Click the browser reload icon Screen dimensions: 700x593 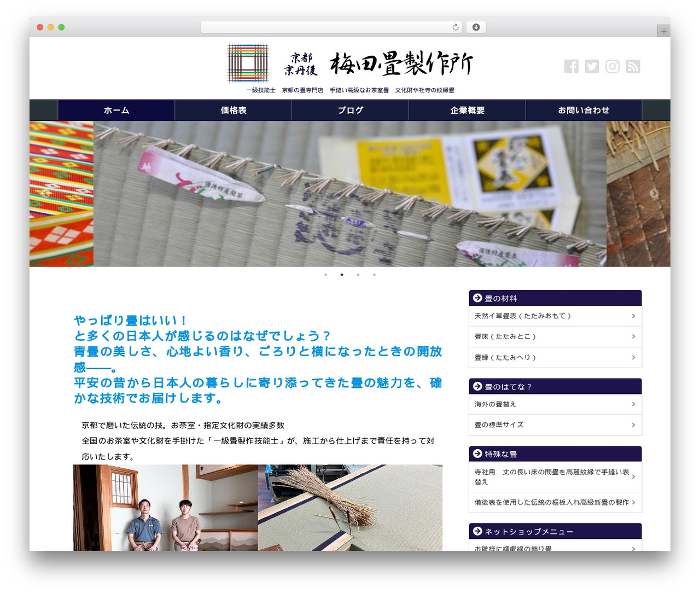(x=456, y=27)
